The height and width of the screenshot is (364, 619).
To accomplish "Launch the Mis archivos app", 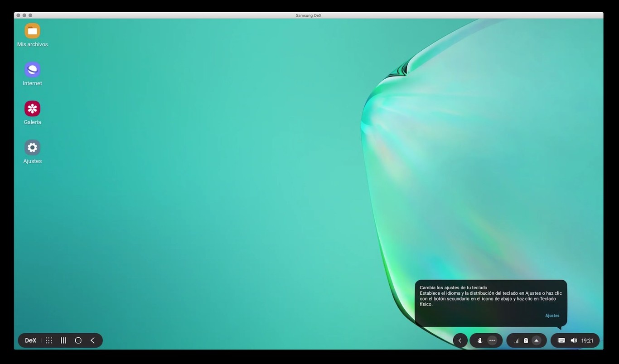I will tap(32, 32).
